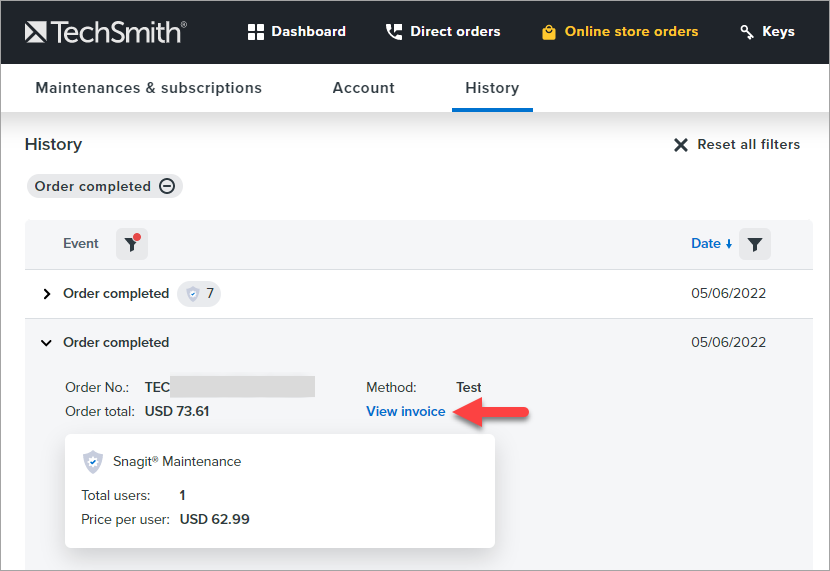Click the Direct orders phone icon
This screenshot has width=830, height=571.
coord(394,32)
